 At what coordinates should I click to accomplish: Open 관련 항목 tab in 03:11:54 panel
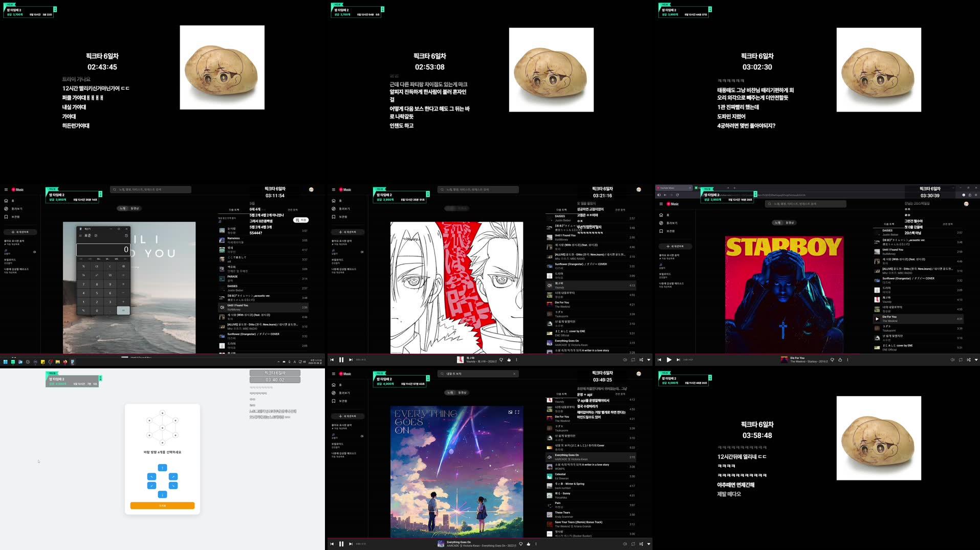292,210
